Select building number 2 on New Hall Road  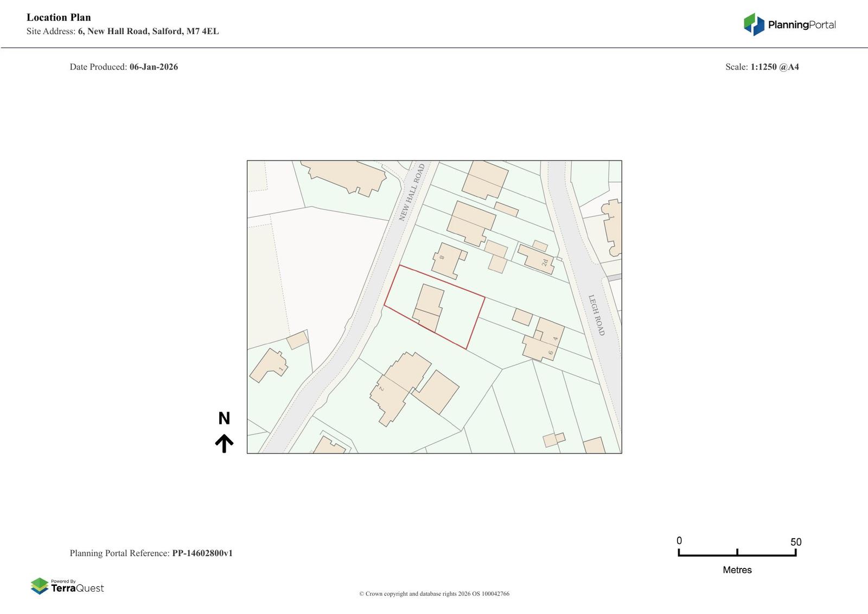[x=396, y=386]
